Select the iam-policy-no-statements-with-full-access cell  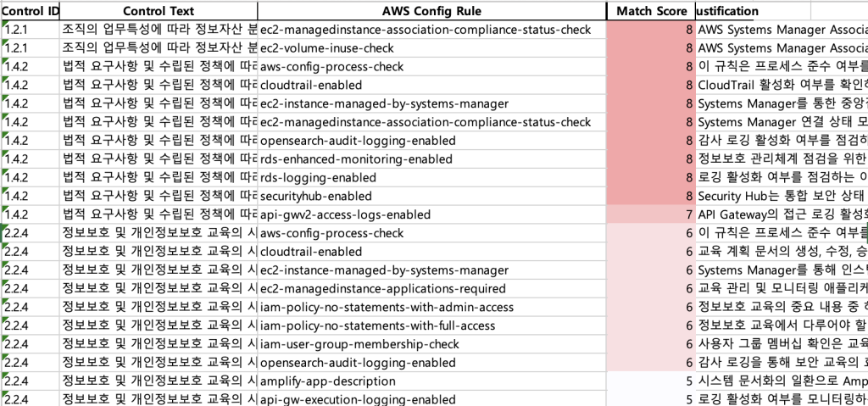point(431,325)
